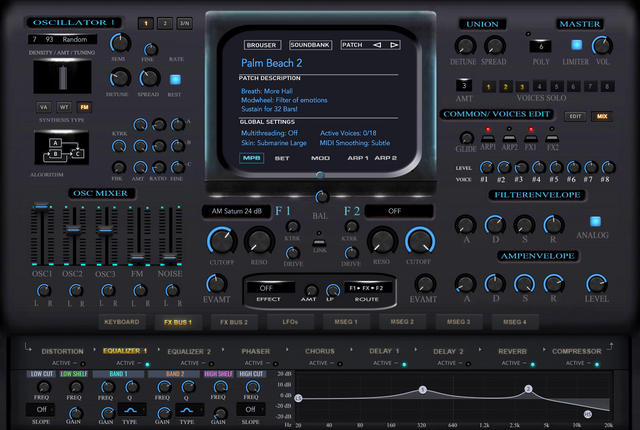The image size is (640, 430).
Task: Click the previous patch arrow
Action: [x=377, y=45]
